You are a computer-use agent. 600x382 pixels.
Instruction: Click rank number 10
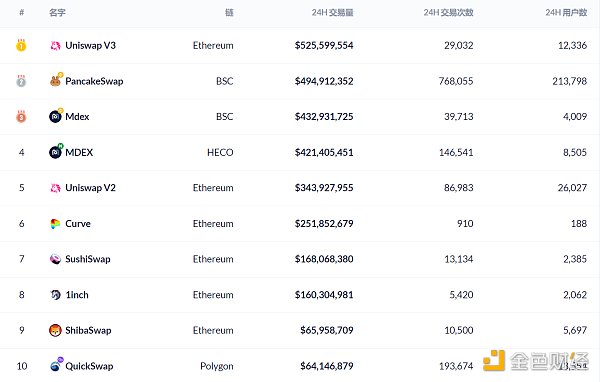(x=22, y=366)
